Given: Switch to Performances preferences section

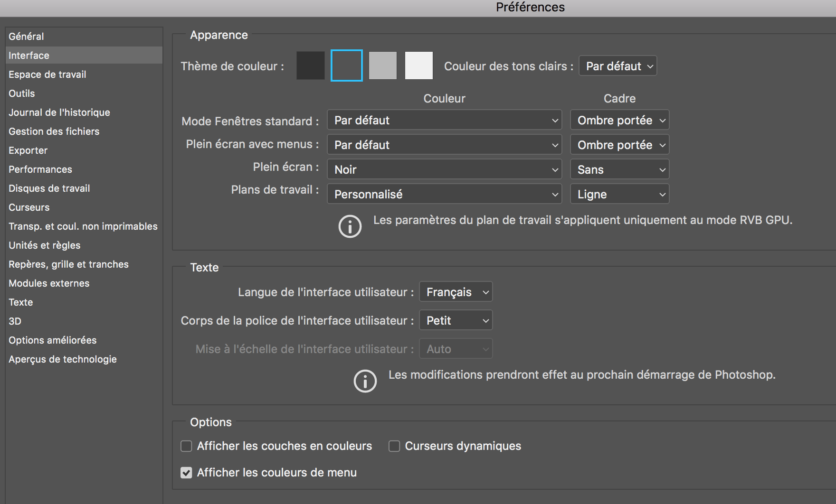Looking at the screenshot, I should coord(40,169).
